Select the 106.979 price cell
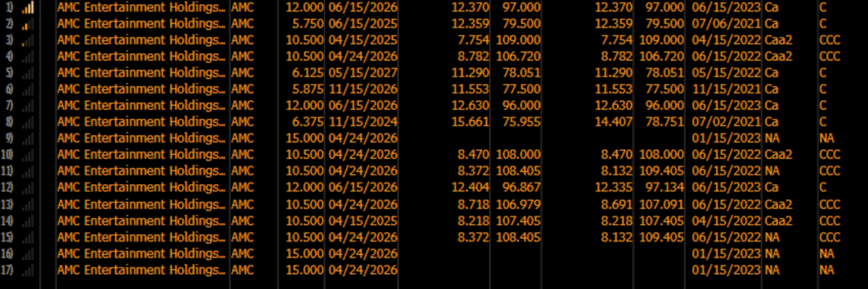 [x=518, y=205]
